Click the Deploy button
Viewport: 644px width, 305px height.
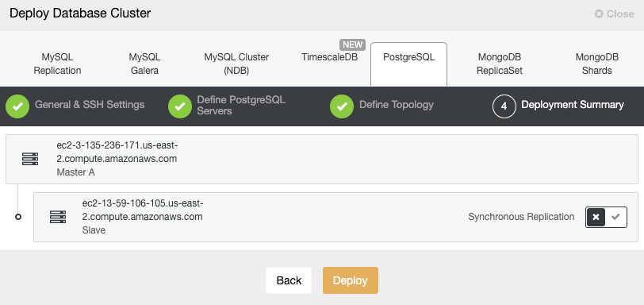(351, 280)
